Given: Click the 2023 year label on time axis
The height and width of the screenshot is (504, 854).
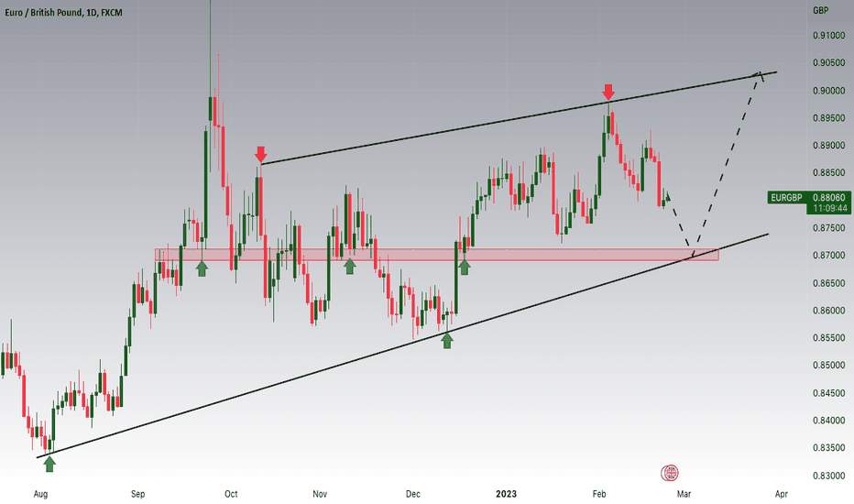Looking at the screenshot, I should coord(506,494).
